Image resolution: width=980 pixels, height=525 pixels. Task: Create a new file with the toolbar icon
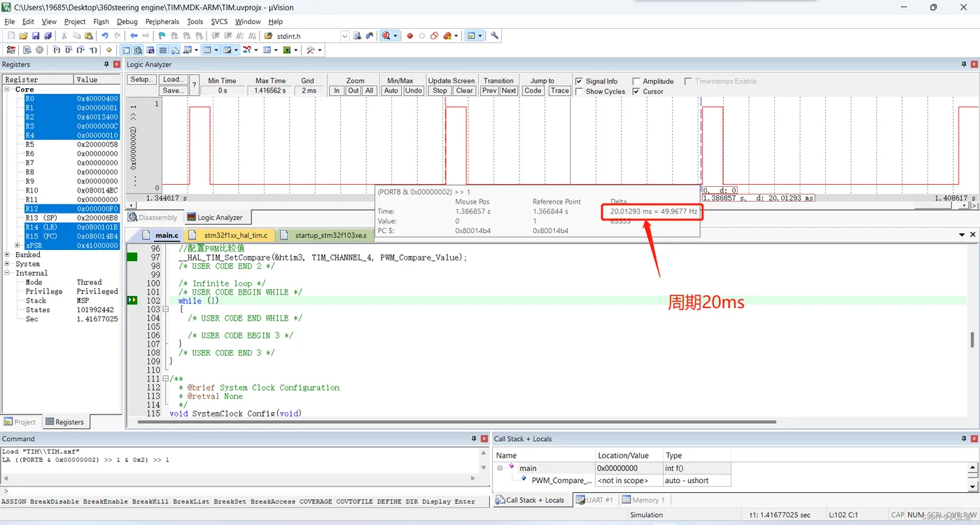tap(10, 36)
